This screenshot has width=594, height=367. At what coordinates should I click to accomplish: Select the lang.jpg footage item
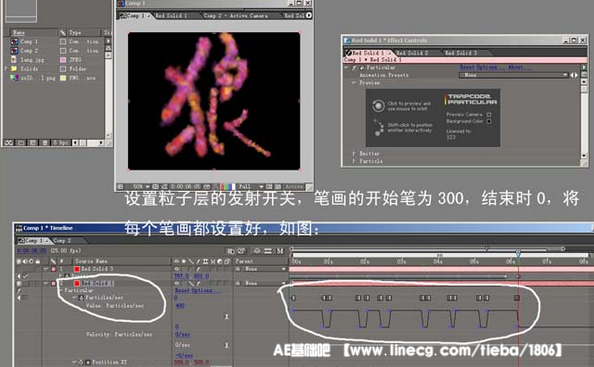[32, 60]
